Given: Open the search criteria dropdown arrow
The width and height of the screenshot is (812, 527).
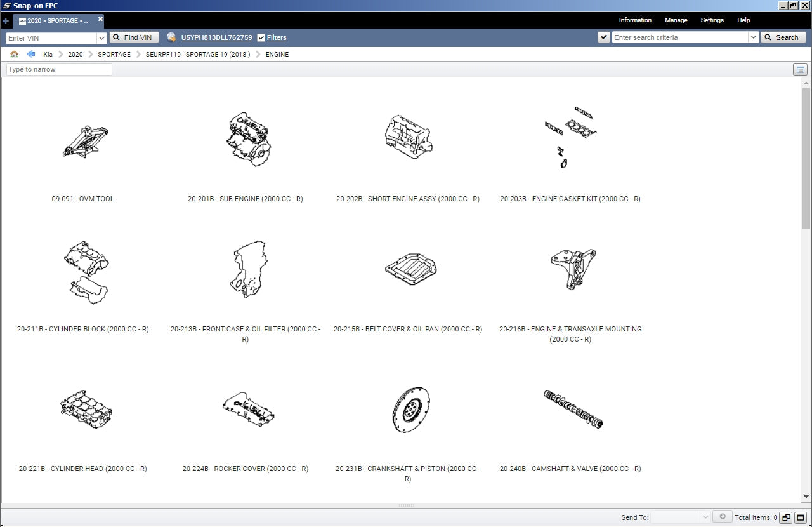Looking at the screenshot, I should (x=753, y=37).
